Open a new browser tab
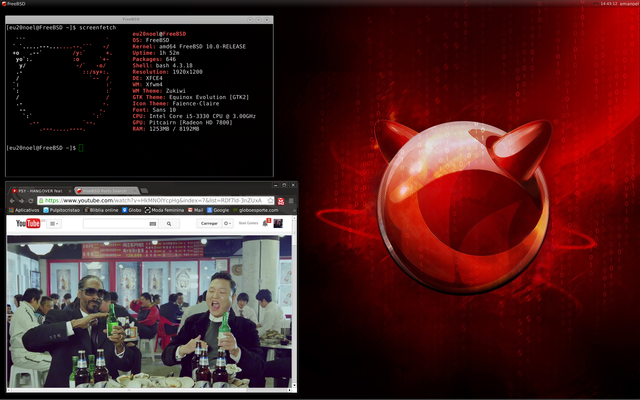 coord(144,191)
